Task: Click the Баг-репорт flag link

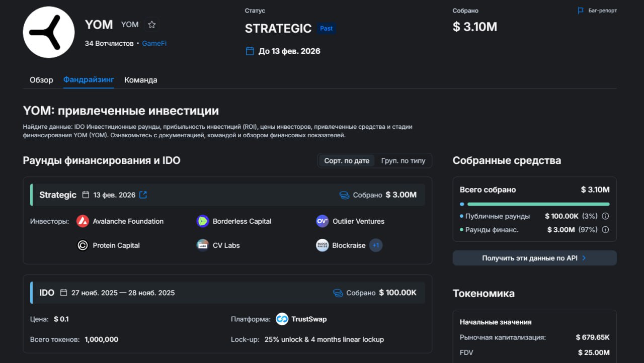Action: point(597,11)
